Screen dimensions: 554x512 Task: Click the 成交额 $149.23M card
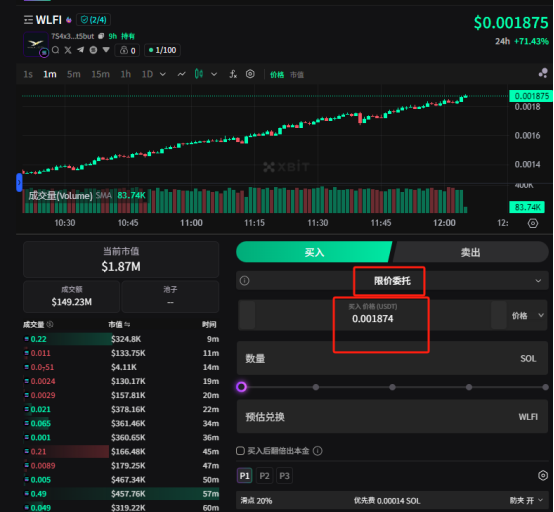point(72,296)
